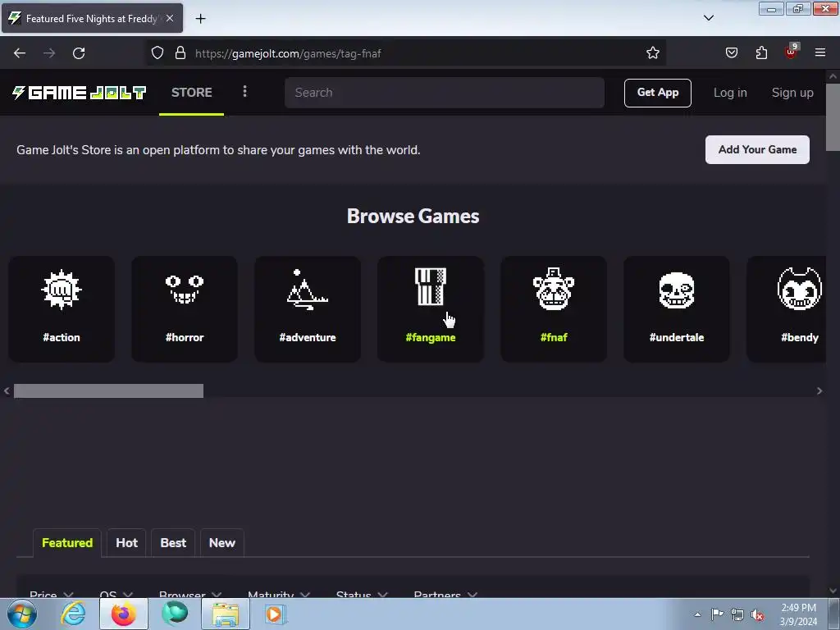Image resolution: width=840 pixels, height=630 pixels.
Task: Expand the Status filter dropdown
Action: [362, 594]
